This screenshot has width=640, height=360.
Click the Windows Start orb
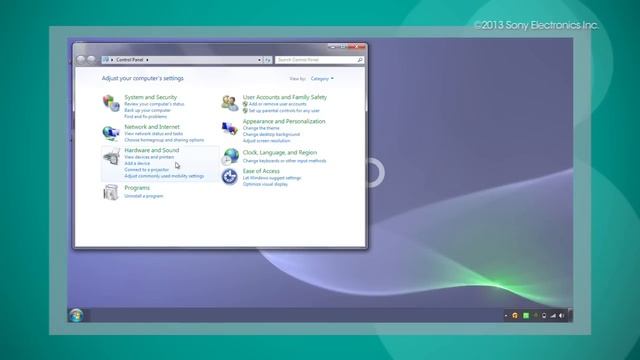click(x=76, y=315)
